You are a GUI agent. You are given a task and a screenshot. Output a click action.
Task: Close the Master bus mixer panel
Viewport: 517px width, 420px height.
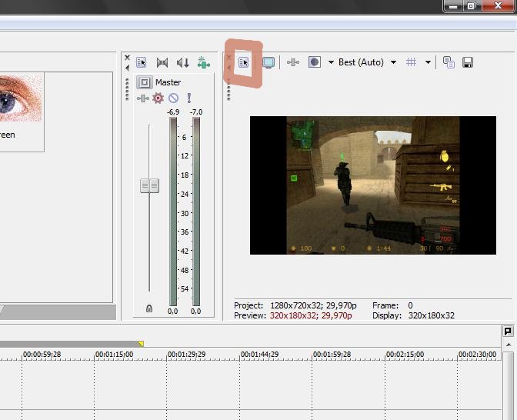127,58
